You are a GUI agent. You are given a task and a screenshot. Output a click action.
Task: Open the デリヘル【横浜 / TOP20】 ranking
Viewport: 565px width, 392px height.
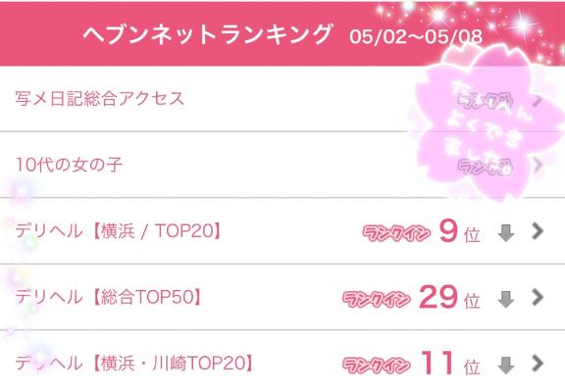pyautogui.click(x=282, y=230)
